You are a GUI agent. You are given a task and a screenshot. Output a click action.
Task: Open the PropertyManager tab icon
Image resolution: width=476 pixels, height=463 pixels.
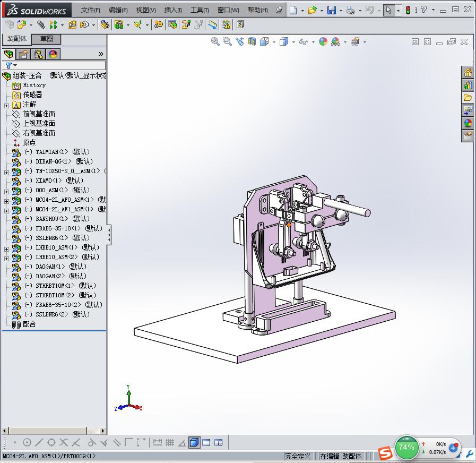click(x=23, y=54)
